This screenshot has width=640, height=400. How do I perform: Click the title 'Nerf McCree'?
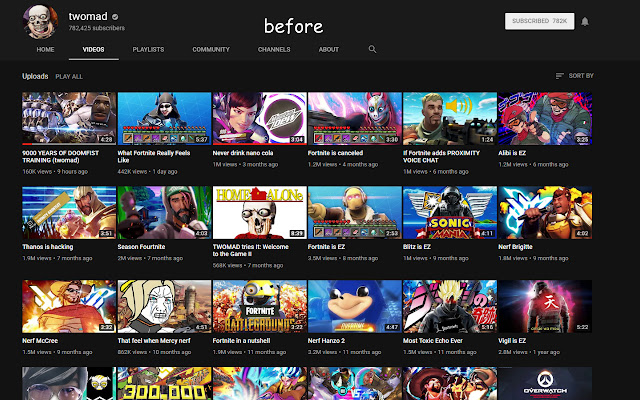tap(40, 341)
